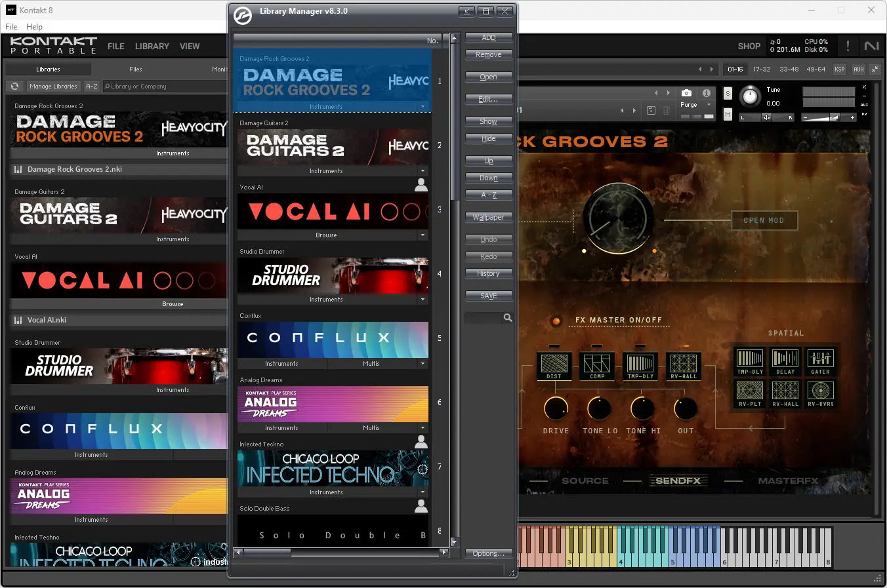The image size is (887, 588).
Task: Minimize the rack view with arrows icon
Action: coord(875,69)
